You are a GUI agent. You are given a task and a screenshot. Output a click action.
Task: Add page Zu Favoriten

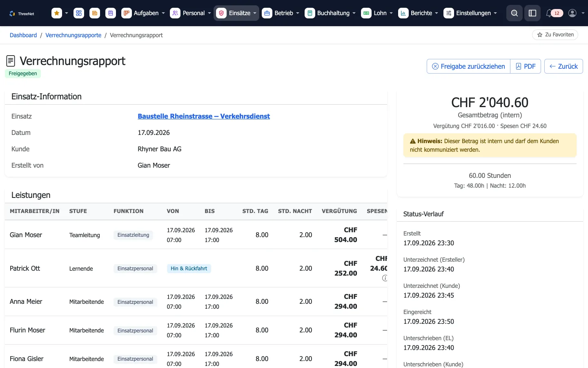tap(555, 35)
